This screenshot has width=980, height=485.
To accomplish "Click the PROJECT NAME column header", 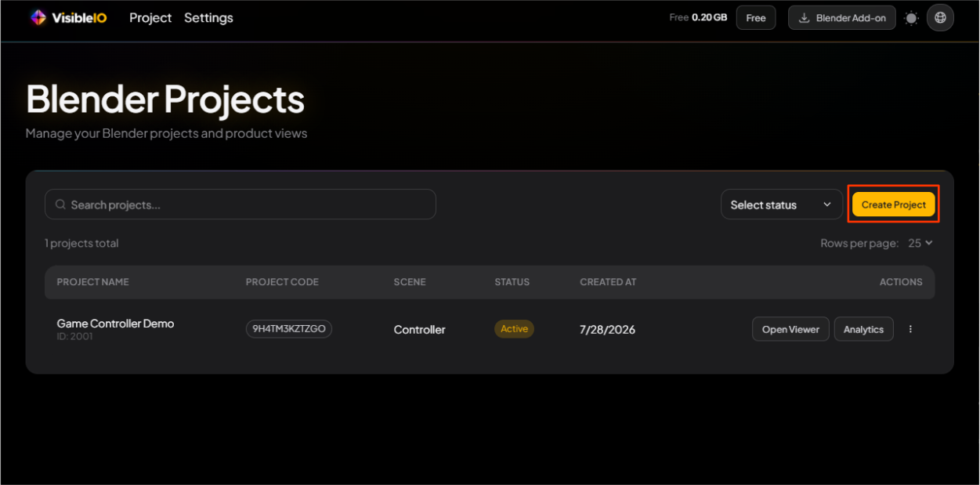I will click(x=92, y=282).
